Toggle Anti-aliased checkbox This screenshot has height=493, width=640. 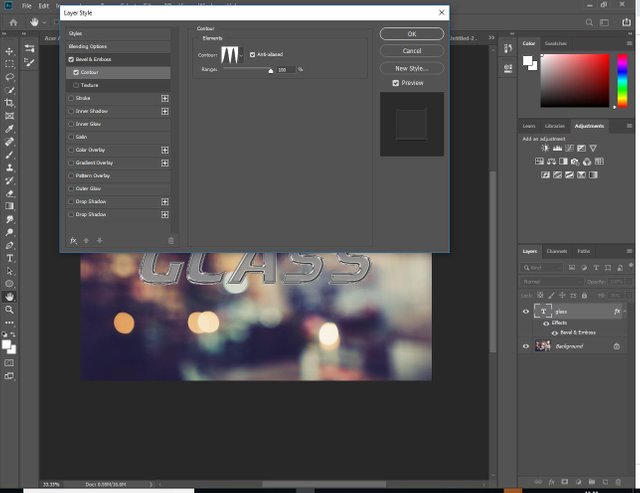(252, 54)
